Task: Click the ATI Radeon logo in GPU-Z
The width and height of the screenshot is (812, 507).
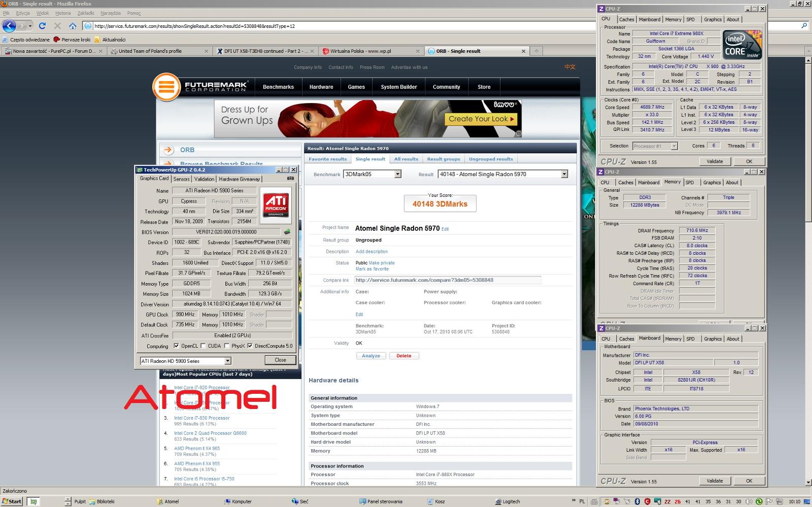Action: click(x=276, y=205)
